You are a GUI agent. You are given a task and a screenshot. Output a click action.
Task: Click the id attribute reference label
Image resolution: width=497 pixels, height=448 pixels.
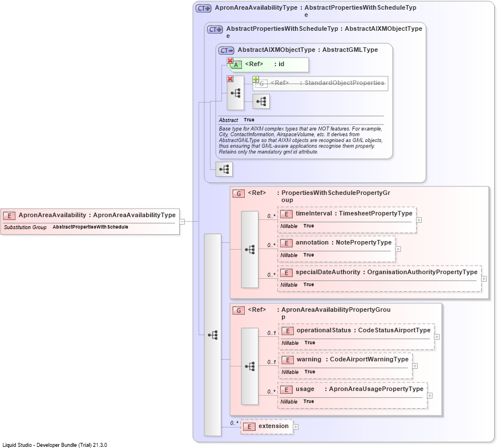(x=265, y=64)
